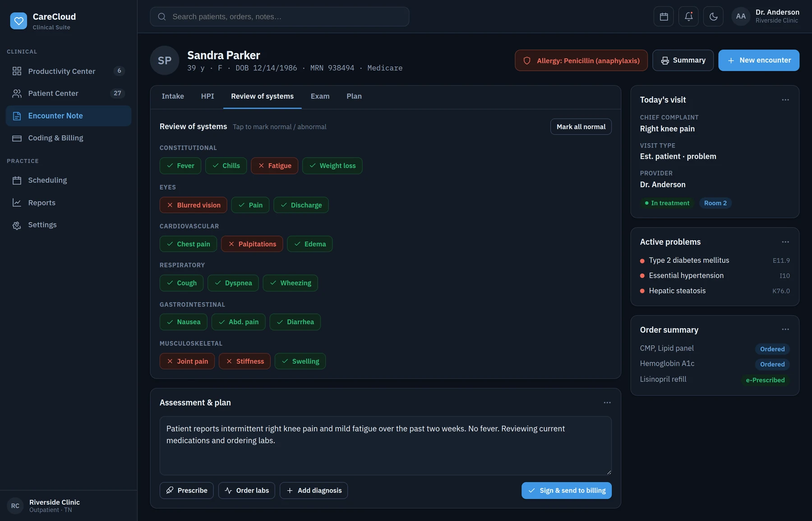
Task: Select Encounter Note in sidebar
Action: (69, 116)
